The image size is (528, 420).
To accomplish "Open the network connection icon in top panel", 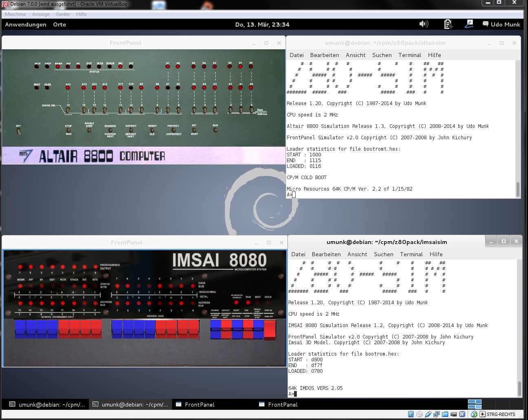I will click(469, 24).
